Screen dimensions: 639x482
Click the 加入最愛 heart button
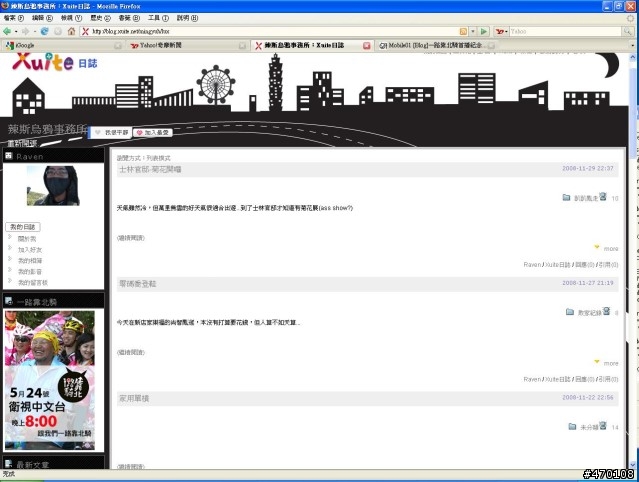point(152,132)
